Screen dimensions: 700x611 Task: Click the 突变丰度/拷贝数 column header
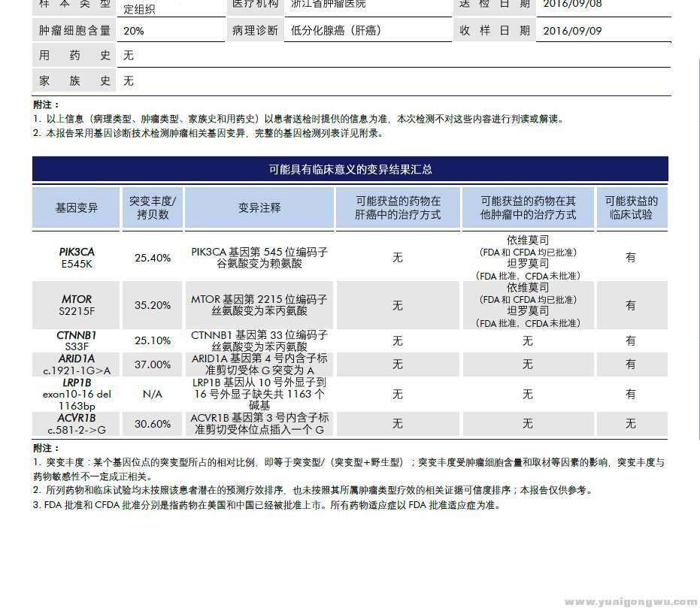[153, 208]
